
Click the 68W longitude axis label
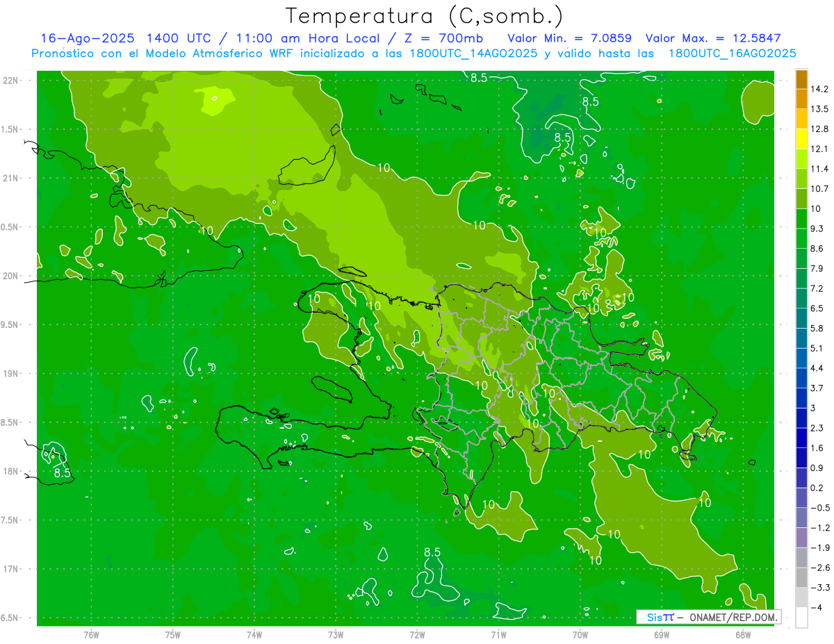coord(743,635)
